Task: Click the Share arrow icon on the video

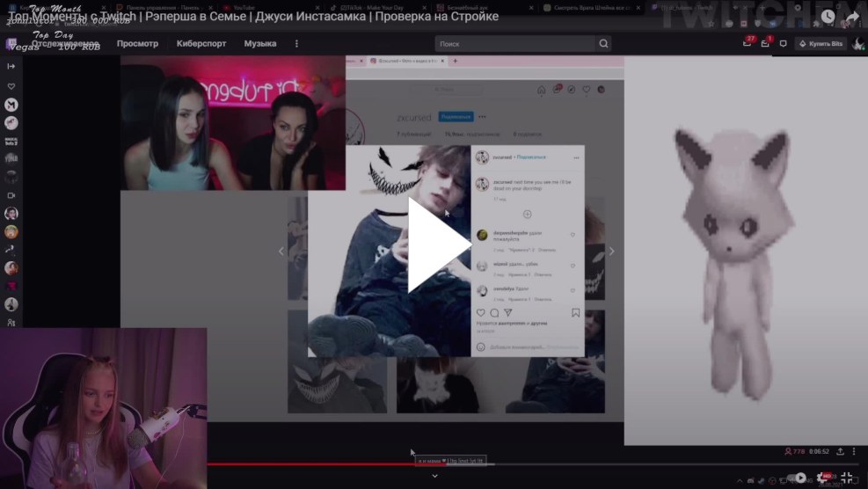Action: (852, 18)
